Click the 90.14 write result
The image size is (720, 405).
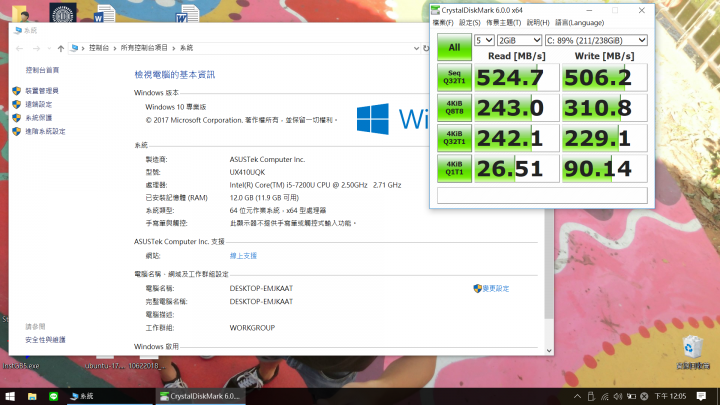coord(605,168)
